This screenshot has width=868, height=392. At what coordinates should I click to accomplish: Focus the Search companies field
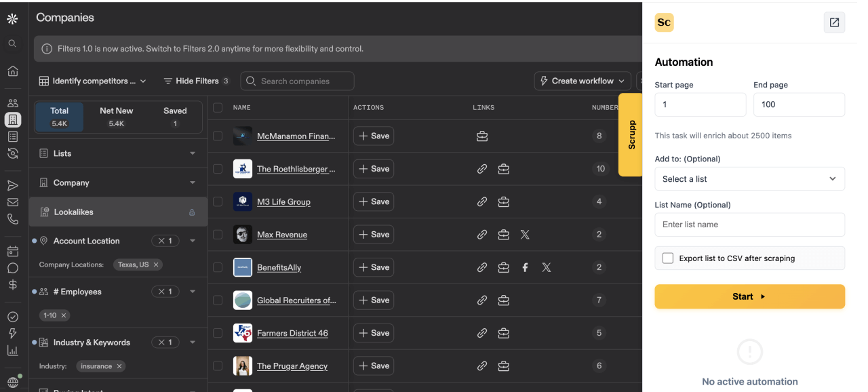click(297, 81)
